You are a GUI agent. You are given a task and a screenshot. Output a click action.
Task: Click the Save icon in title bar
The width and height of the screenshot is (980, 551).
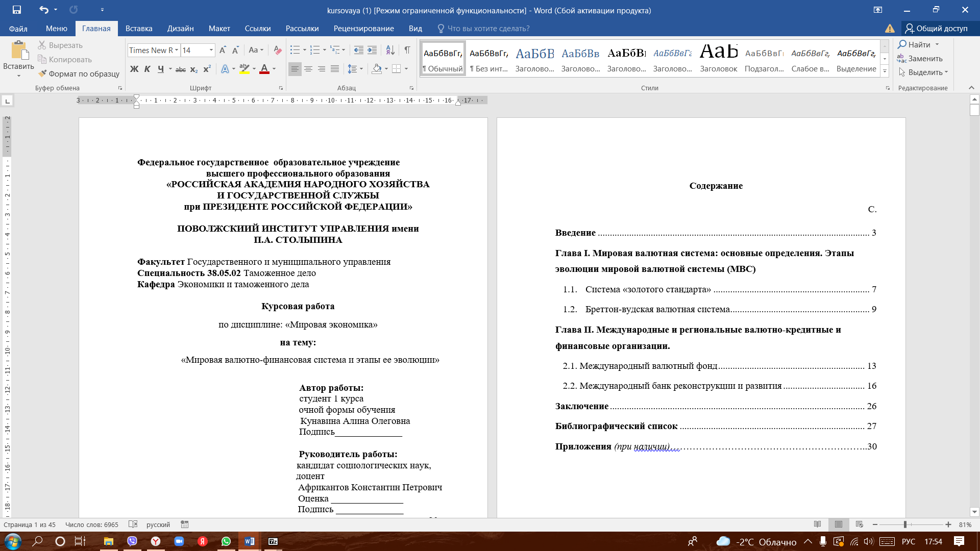click(x=17, y=10)
